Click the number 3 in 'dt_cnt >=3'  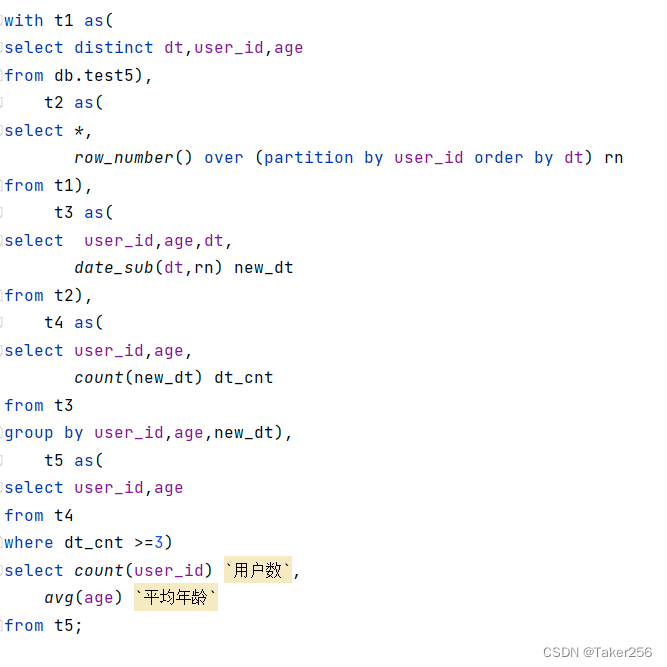159,542
